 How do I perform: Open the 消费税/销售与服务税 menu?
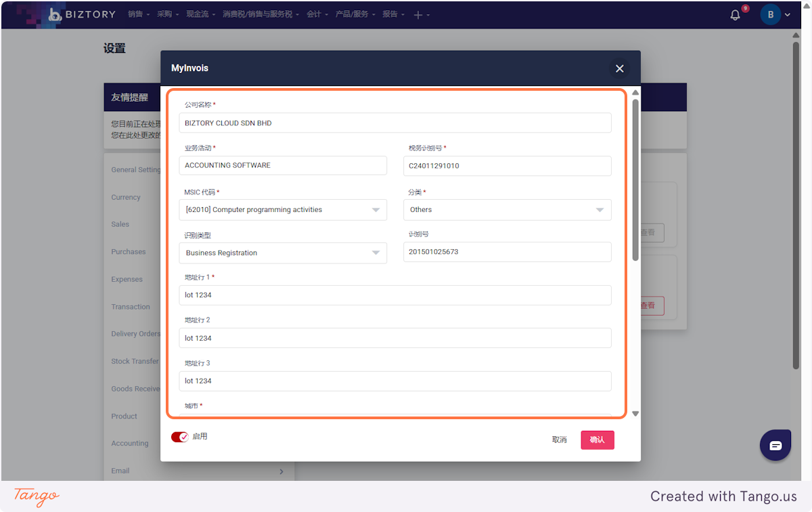pyautogui.click(x=261, y=14)
